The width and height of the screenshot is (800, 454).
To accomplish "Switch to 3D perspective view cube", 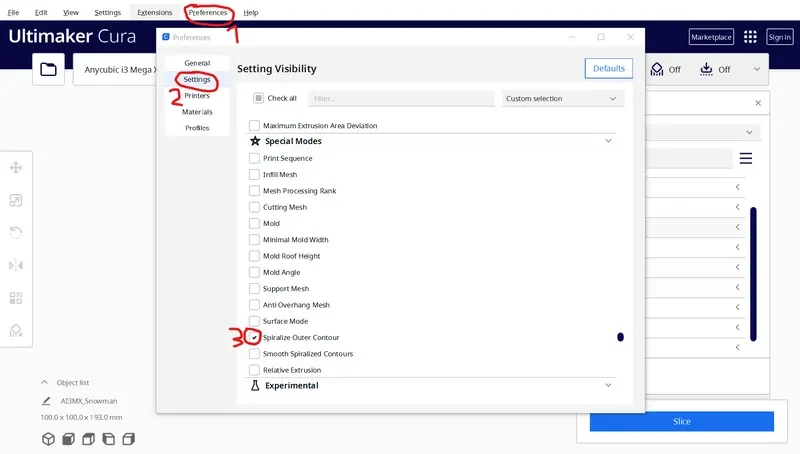I will 48,439.
